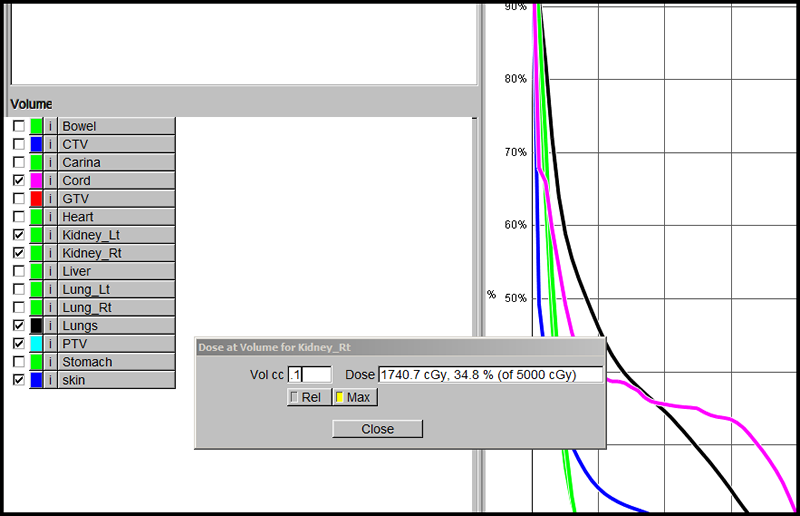Open the 'i' info for PTV

(51, 344)
